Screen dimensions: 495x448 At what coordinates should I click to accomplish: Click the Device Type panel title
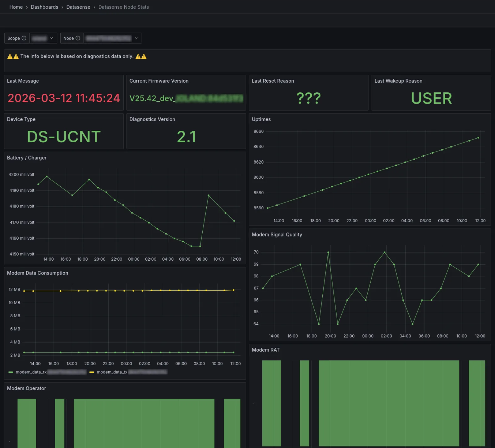21,119
